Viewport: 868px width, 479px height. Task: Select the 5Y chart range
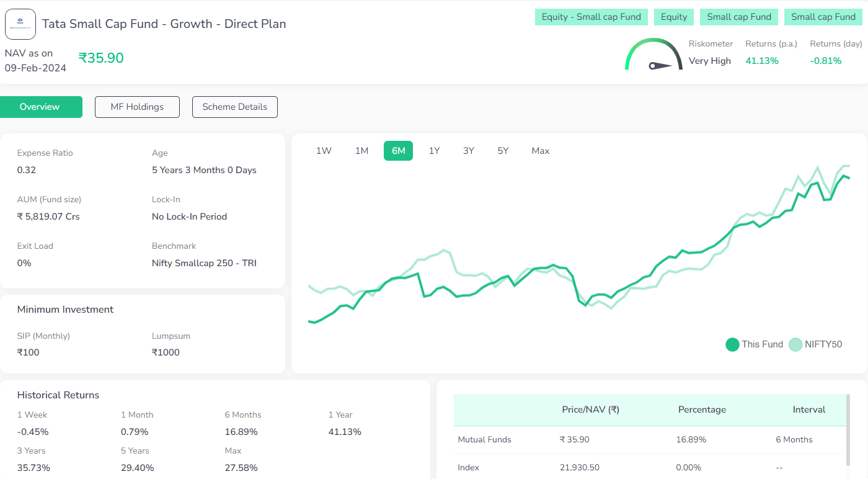[502, 150]
